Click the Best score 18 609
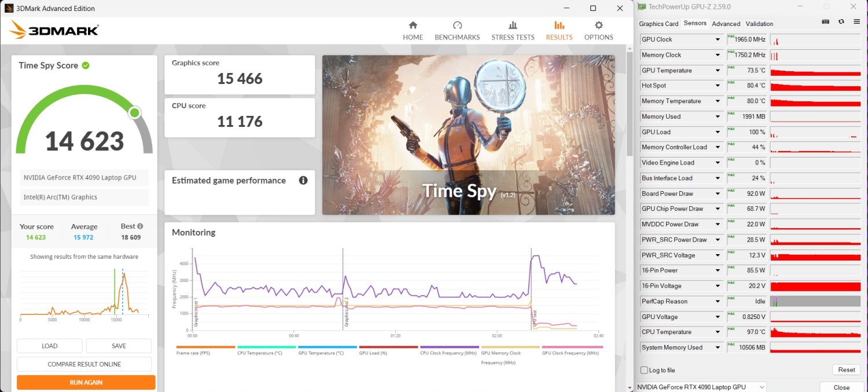The height and width of the screenshot is (392, 868). pyautogui.click(x=131, y=237)
